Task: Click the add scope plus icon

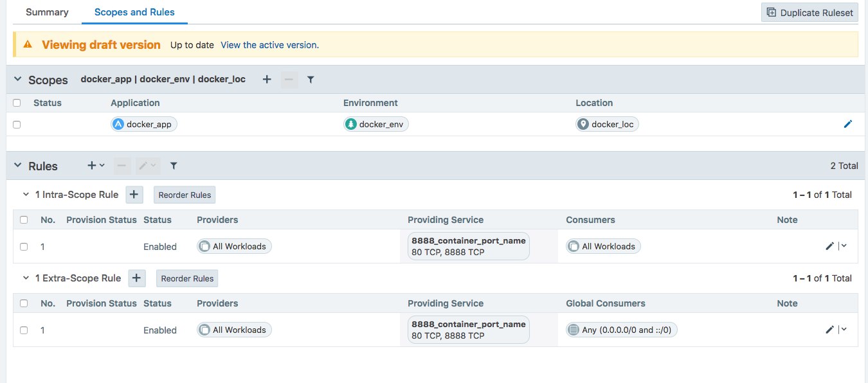Action: tap(267, 80)
